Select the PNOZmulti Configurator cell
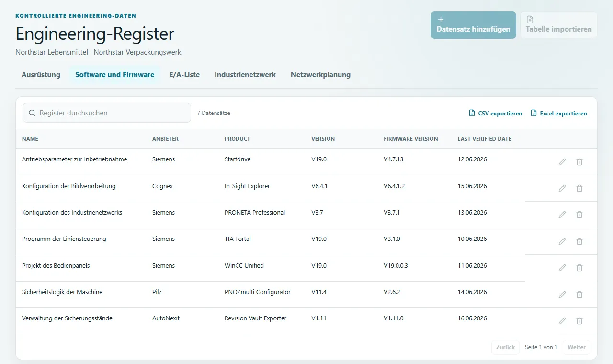The width and height of the screenshot is (613, 364). coord(258,292)
